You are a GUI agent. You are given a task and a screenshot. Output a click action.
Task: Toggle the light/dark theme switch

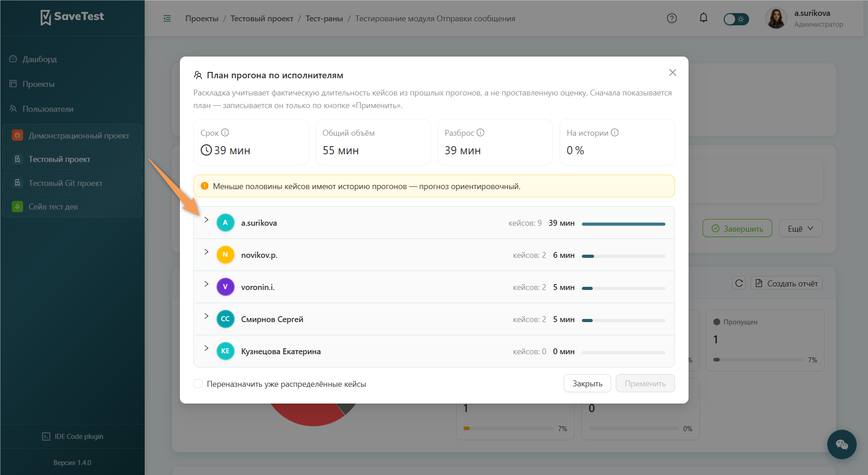click(736, 19)
